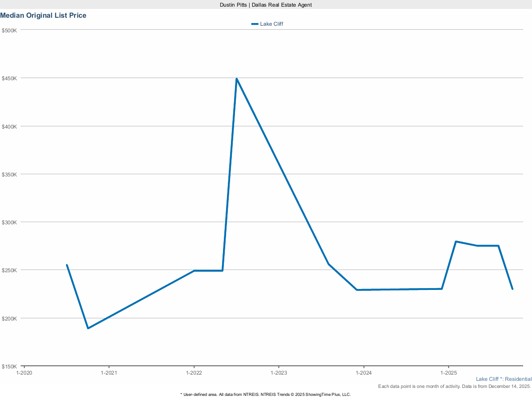Click the Median Original List Price title
532x399 pixels.
[x=43, y=16]
